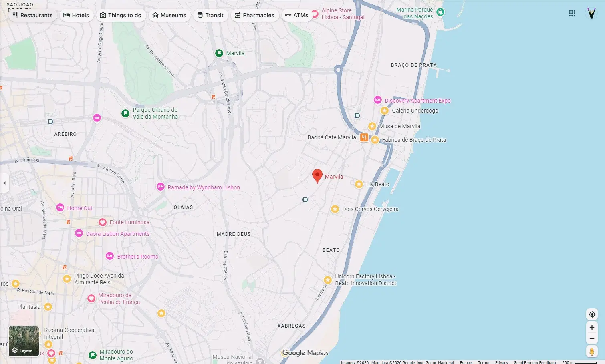Open Parque Urbano do Vale da Montanha marker
This screenshot has width=605, height=364.
(x=125, y=113)
